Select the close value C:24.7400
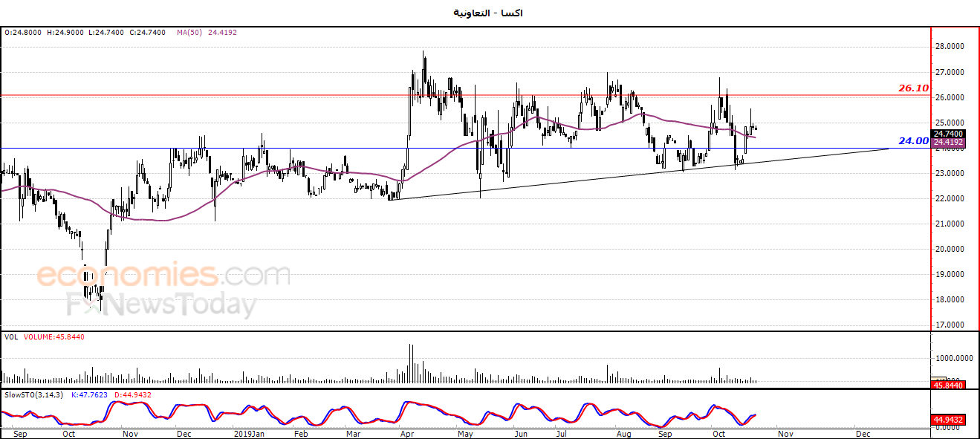980x439 pixels. (x=146, y=33)
